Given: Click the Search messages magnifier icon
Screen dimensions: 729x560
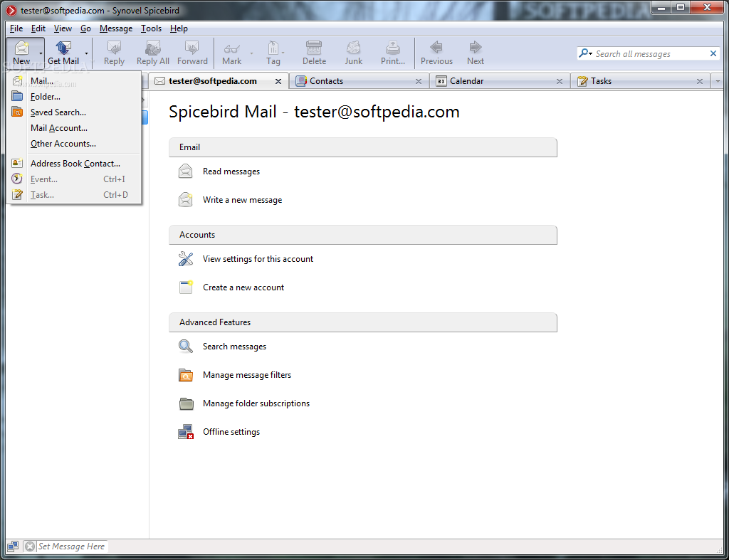Looking at the screenshot, I should click(x=186, y=346).
